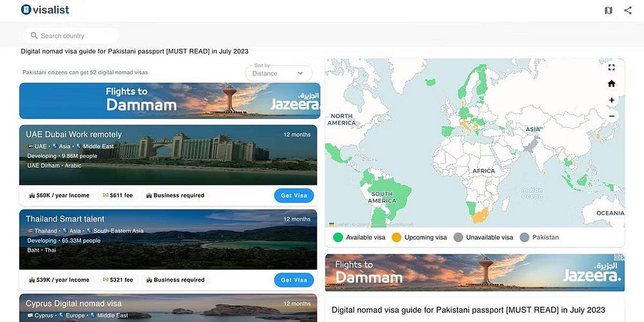Click the ASIA map label
644x322 pixels.
(x=533, y=130)
